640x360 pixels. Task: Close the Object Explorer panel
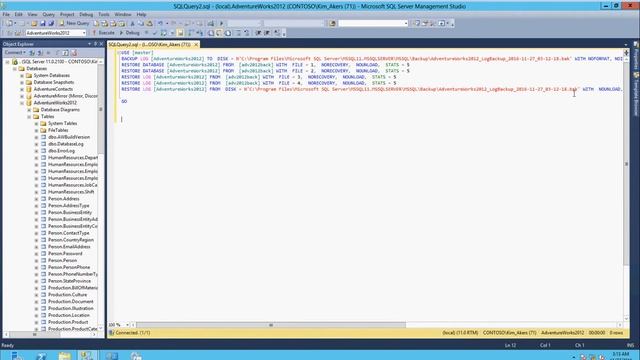[101, 44]
